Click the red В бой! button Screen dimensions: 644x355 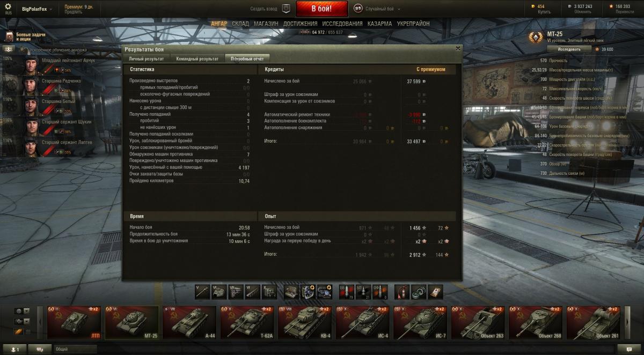coord(322,9)
